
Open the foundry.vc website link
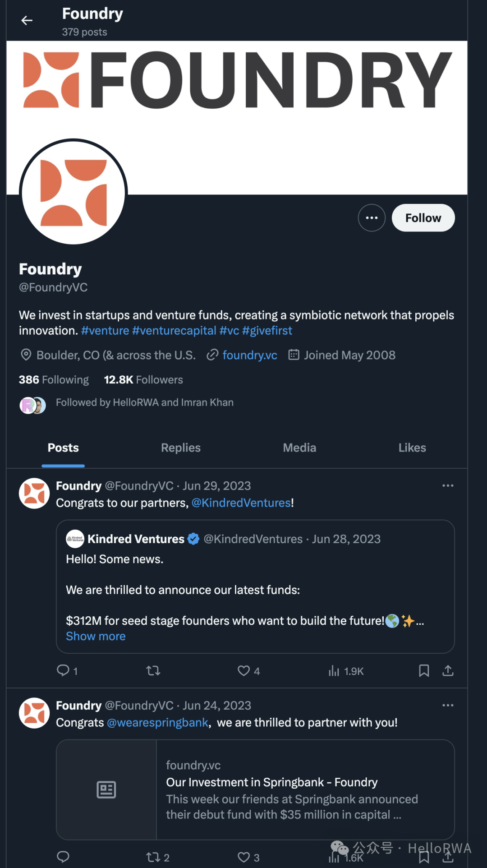[x=250, y=355]
